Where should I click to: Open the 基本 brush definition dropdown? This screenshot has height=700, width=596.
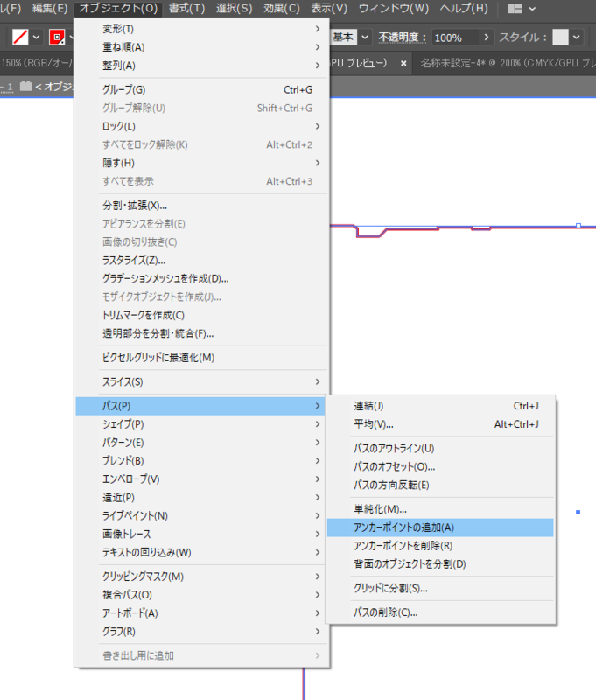[x=365, y=37]
